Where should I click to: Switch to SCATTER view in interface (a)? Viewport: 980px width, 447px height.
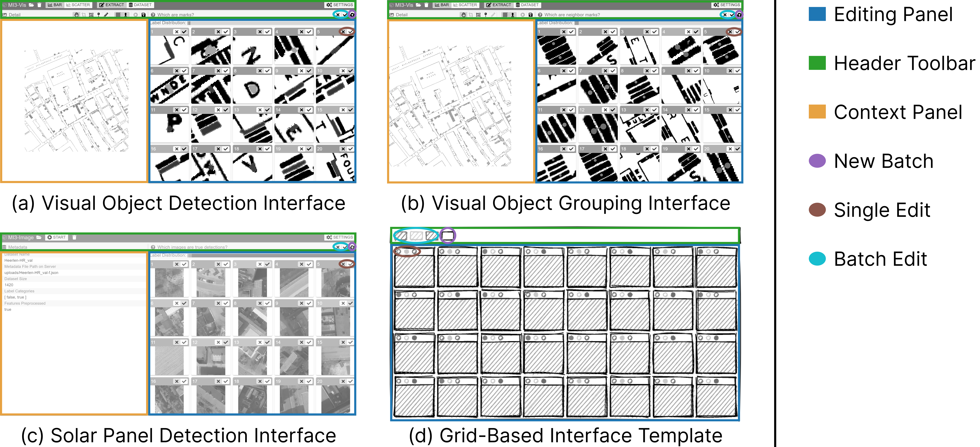(78, 5)
